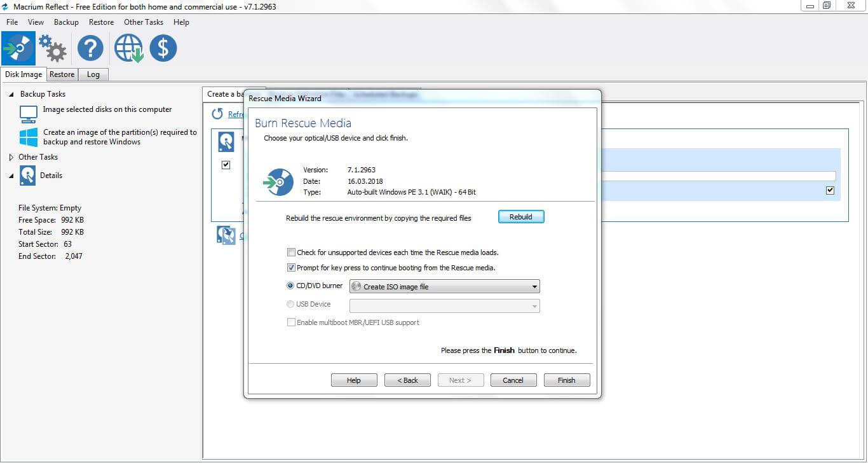Click the Finish button
Viewport: 868px width, 463px height.
pos(567,380)
